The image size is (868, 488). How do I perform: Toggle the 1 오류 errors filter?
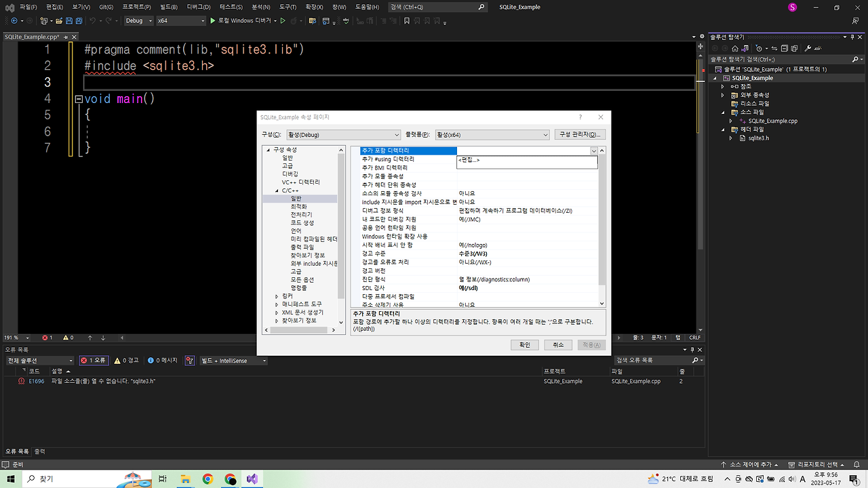94,361
